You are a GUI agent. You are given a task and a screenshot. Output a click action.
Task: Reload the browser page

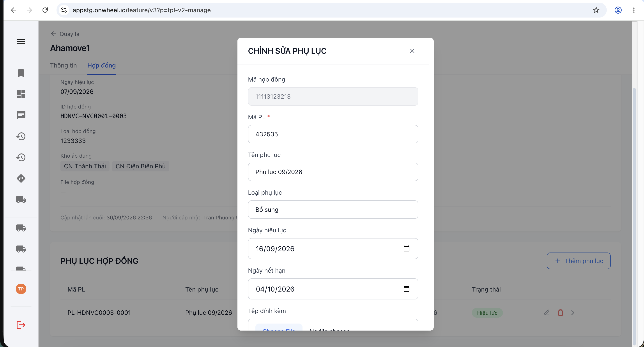pyautogui.click(x=45, y=10)
